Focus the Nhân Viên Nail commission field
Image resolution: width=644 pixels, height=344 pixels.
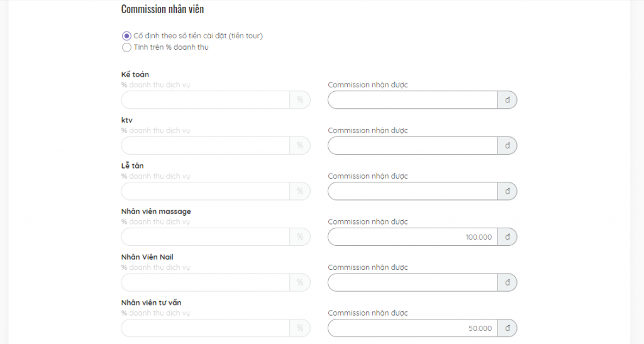[x=413, y=282]
